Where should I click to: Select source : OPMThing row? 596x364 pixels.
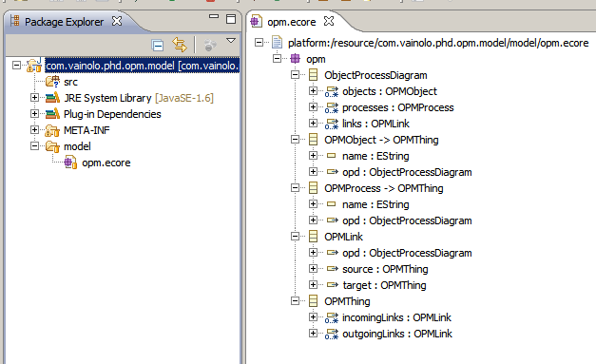(x=385, y=269)
